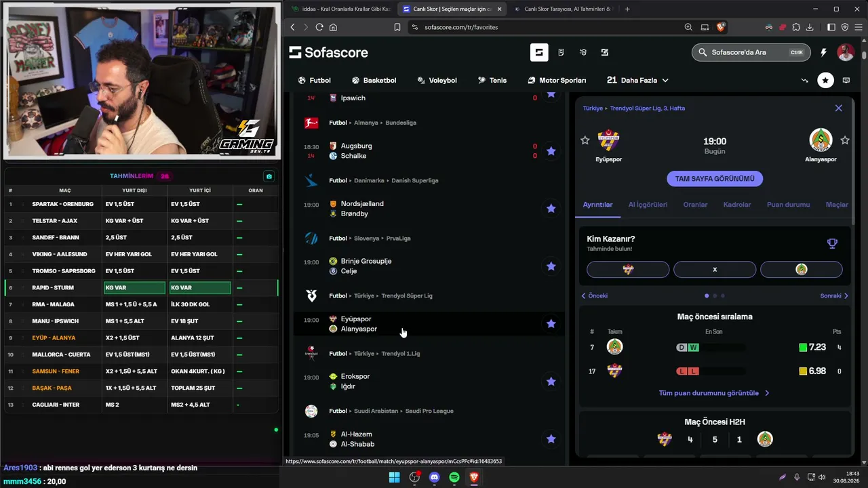Open the user profile avatar

[x=845, y=52]
